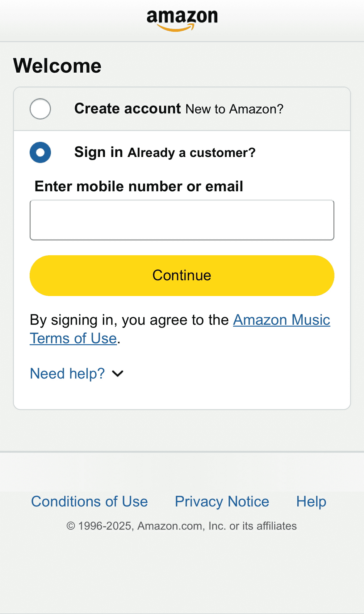Open the Help footer link
This screenshot has height=614, width=364.
[x=311, y=502]
